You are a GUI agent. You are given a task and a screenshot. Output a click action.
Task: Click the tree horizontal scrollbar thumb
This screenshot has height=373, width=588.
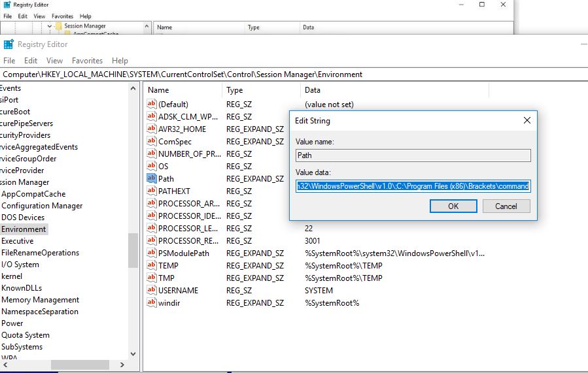tap(80, 365)
